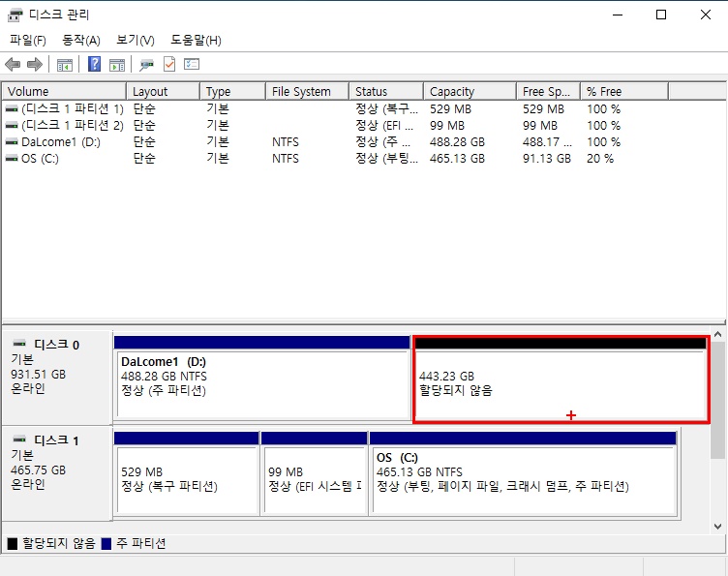Click the 91.13 GB free space cell
The image size is (728, 576).
tap(547, 159)
